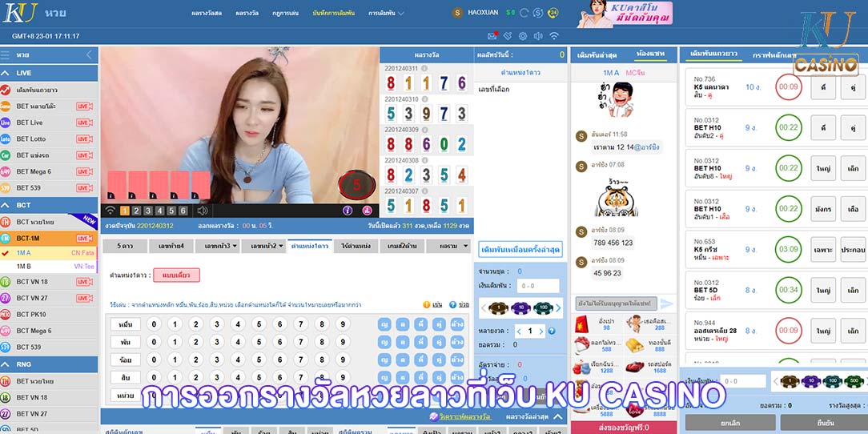Pick number 5 in หมื่น row

tap(259, 324)
